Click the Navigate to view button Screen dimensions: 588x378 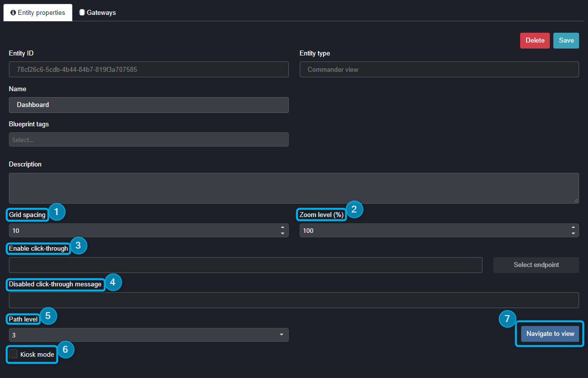click(x=549, y=333)
